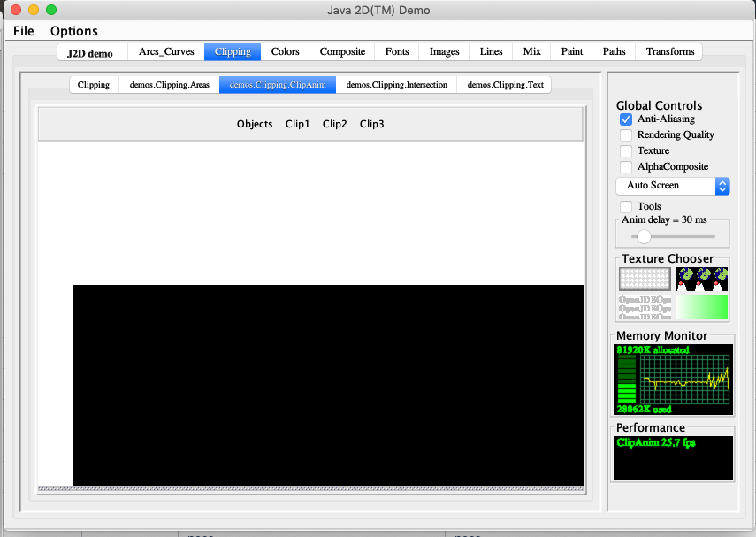Disable the Anti-Aliasing checkbox
This screenshot has height=537, width=756.
[626, 119]
